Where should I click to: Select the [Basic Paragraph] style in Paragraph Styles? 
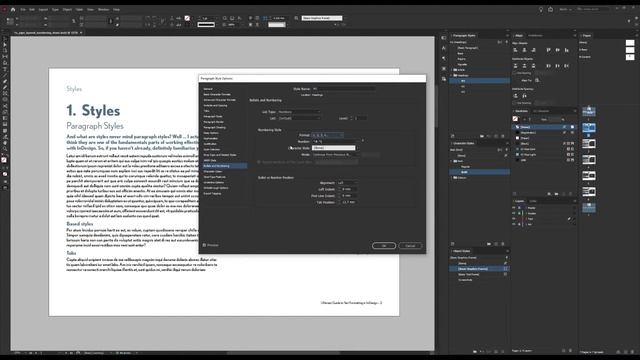point(468,48)
